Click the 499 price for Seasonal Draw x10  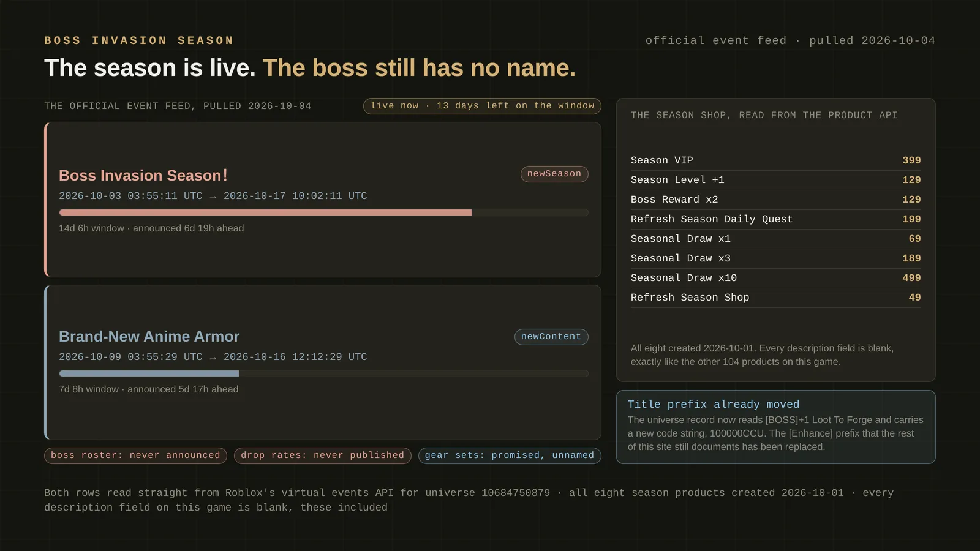(x=911, y=278)
